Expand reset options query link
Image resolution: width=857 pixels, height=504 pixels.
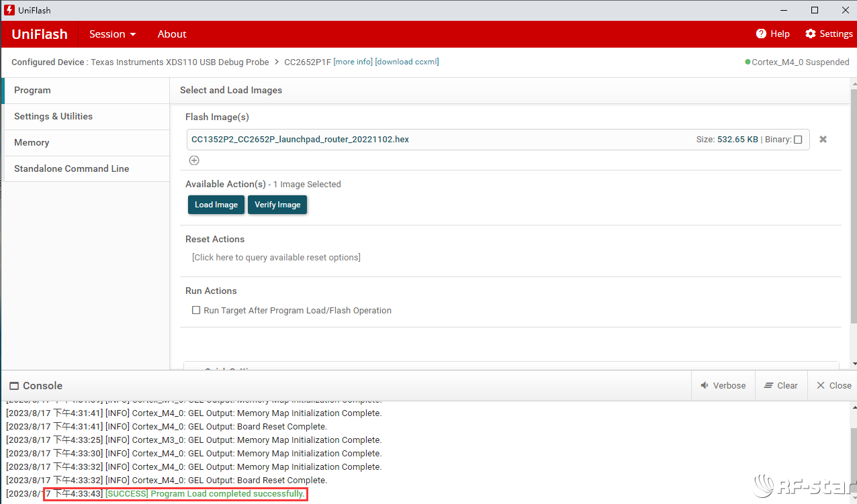(276, 258)
